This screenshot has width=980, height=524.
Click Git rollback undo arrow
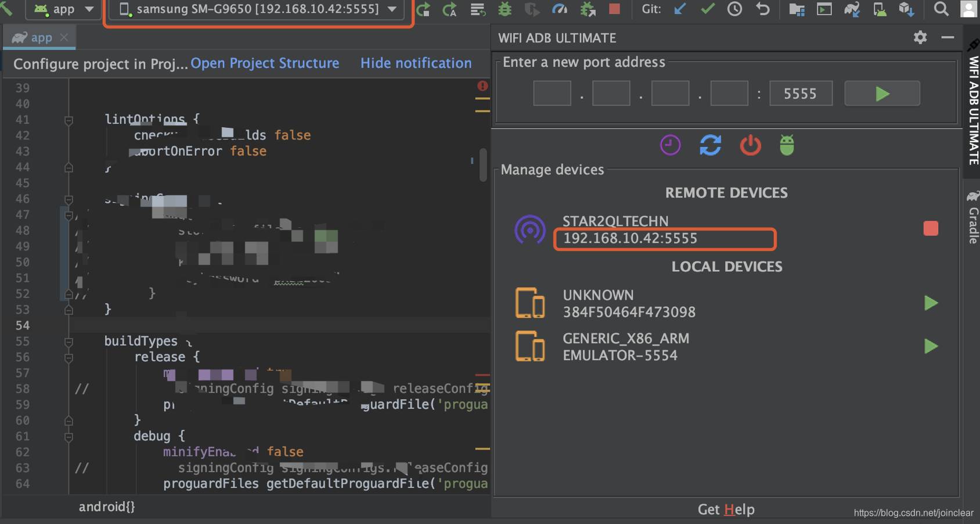coord(762,9)
